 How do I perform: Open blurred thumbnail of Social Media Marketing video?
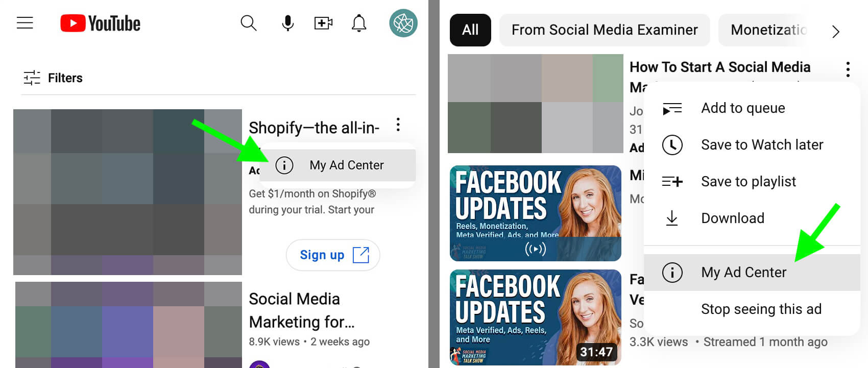point(129,325)
